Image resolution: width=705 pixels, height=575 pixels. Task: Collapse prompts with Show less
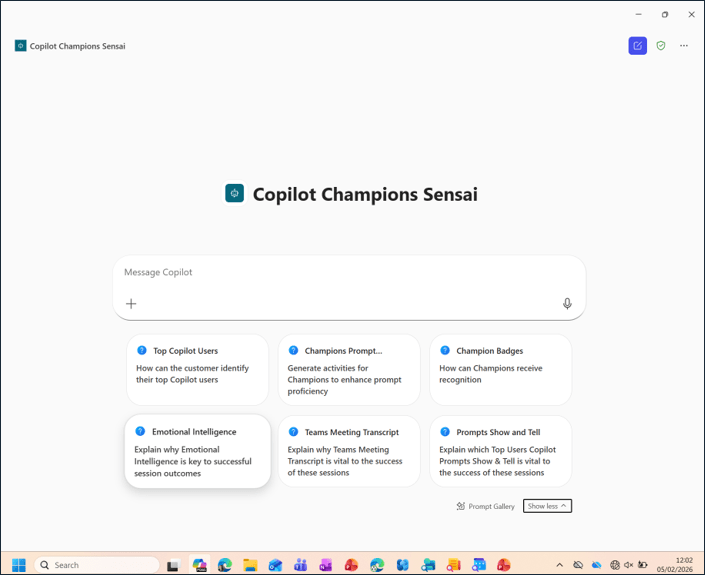[x=547, y=506]
